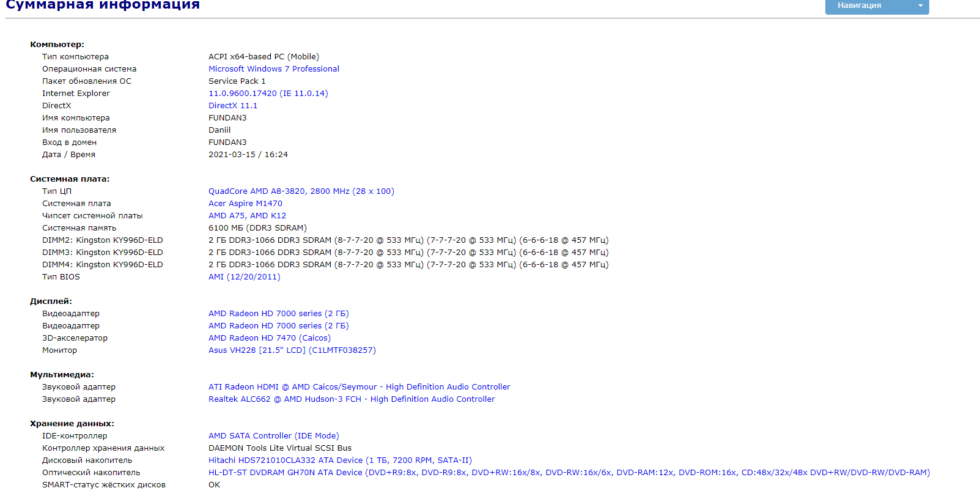Follow the Hitachi HDS721010CLA332 ATA Device link
Viewport: 980px width, 499px height.
coord(340,460)
